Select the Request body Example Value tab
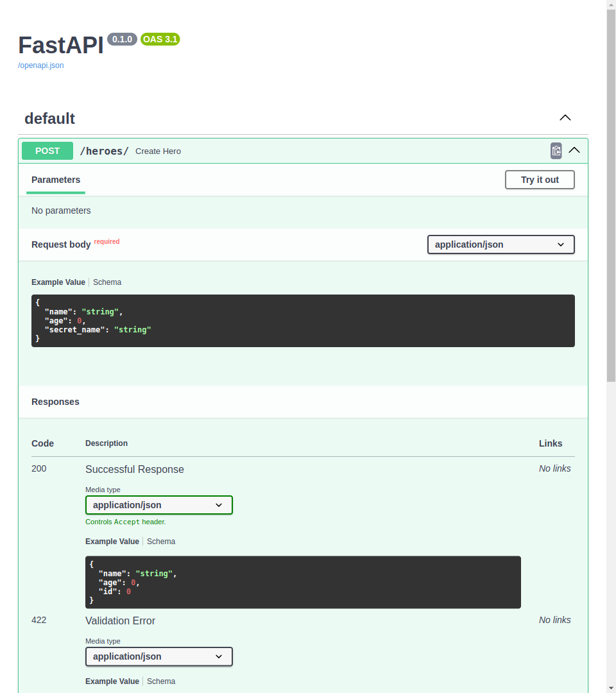Viewport: 616px width, 693px height. pyautogui.click(x=58, y=282)
